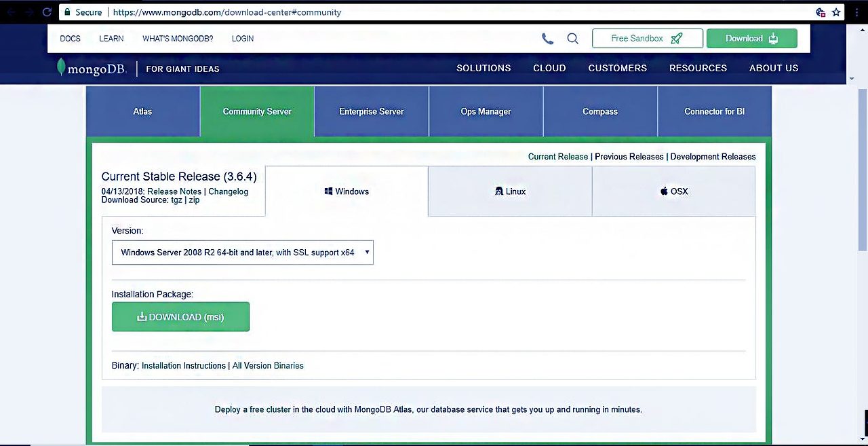Open the DOCS link
Screen dimensions: 868x446
[x=70, y=39]
